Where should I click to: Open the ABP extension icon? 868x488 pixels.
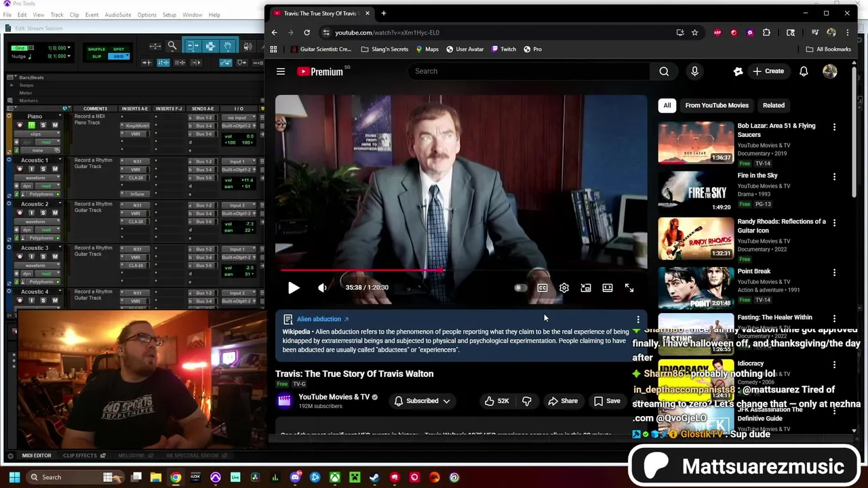(717, 33)
